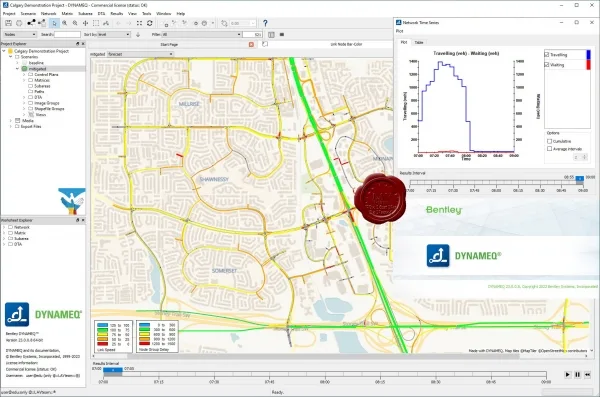The image size is (600, 397).
Task: Toggle the Waiting series checkbox
Action: [x=547, y=65]
